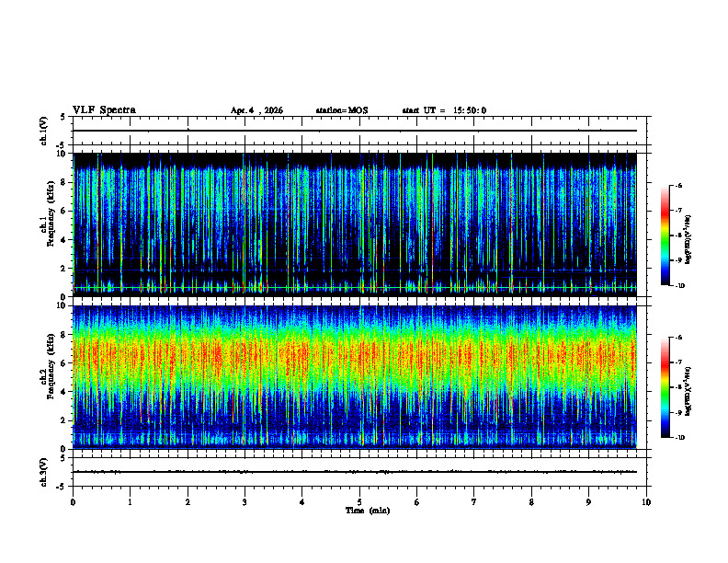Click the ch.1 voltage waveform trace panel

[x=359, y=131]
